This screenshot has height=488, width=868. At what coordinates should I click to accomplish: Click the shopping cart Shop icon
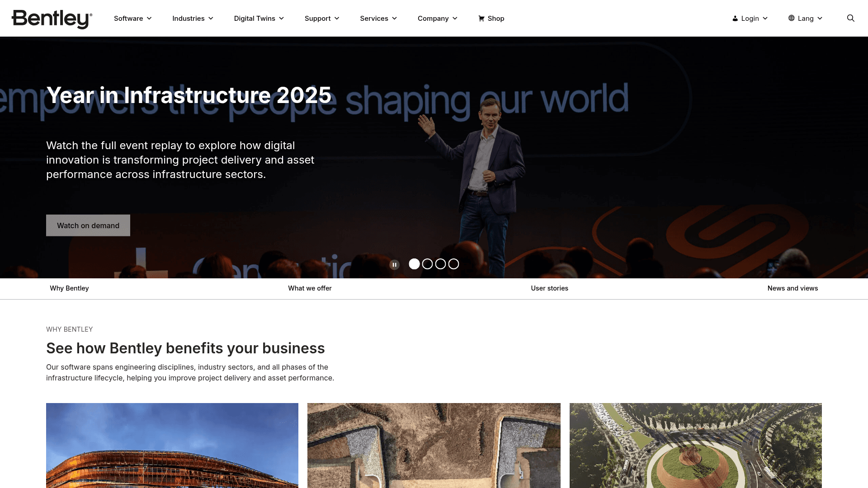tap(481, 19)
